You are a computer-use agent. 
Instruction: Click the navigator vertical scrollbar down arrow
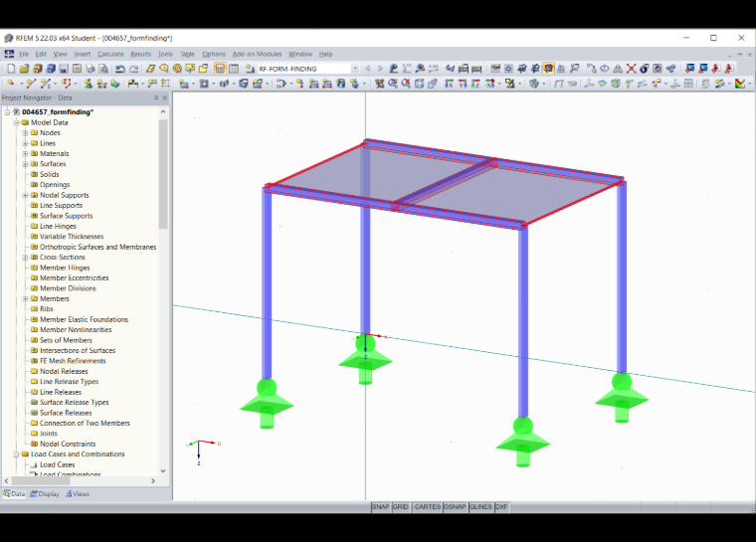tap(163, 471)
